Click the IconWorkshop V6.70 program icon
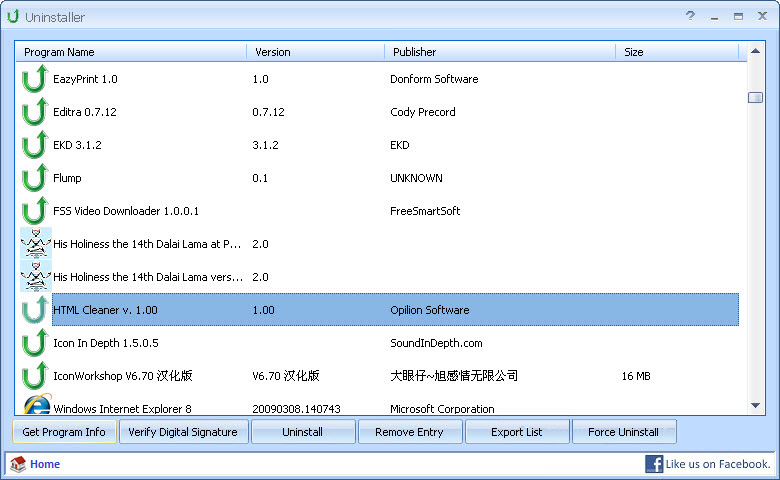 (35, 376)
